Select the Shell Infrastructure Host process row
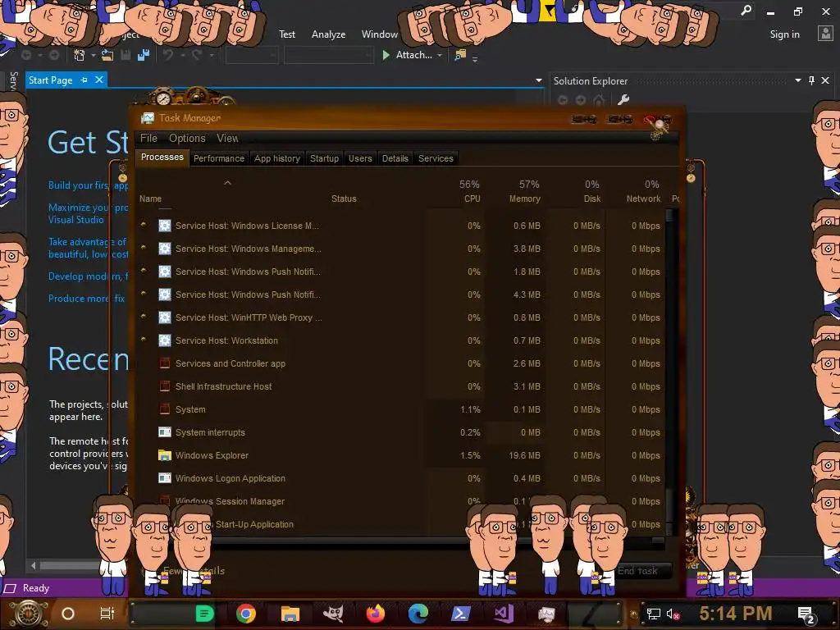Screen dimensions: 840x630 click(x=400, y=386)
